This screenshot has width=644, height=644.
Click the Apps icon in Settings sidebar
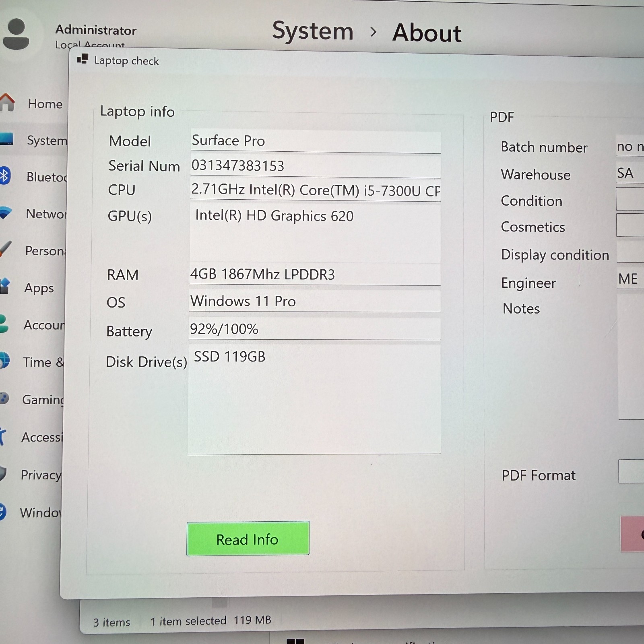pos(5,286)
